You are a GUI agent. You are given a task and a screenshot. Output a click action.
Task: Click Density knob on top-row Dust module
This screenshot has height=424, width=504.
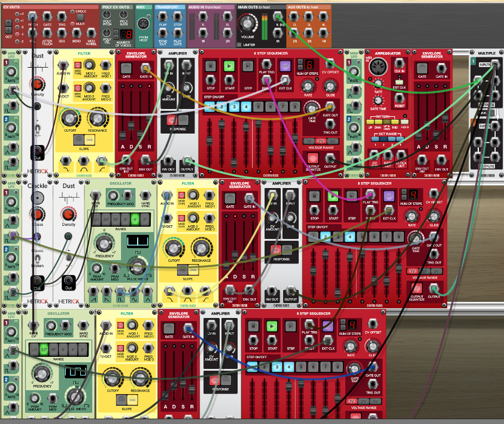(37, 84)
